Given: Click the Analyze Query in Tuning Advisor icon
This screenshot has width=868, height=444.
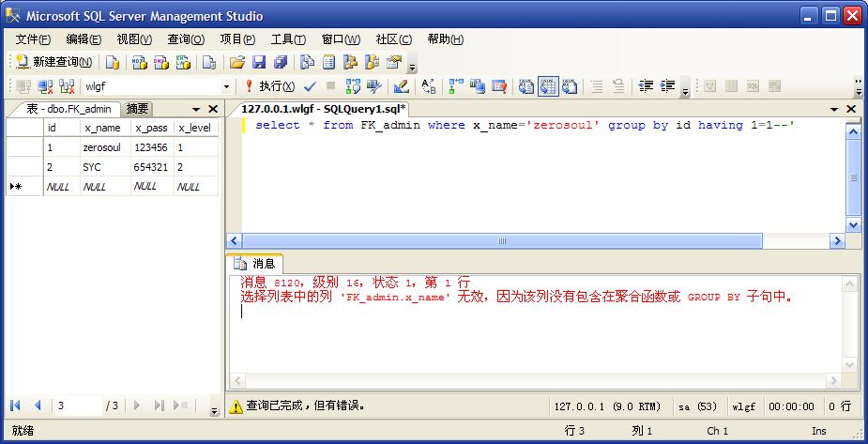Looking at the screenshot, I should 374,86.
